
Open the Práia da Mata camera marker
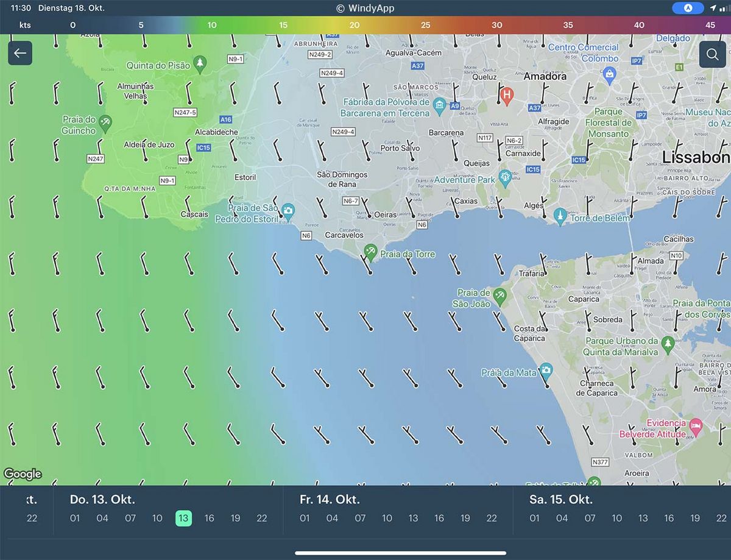[x=546, y=370]
